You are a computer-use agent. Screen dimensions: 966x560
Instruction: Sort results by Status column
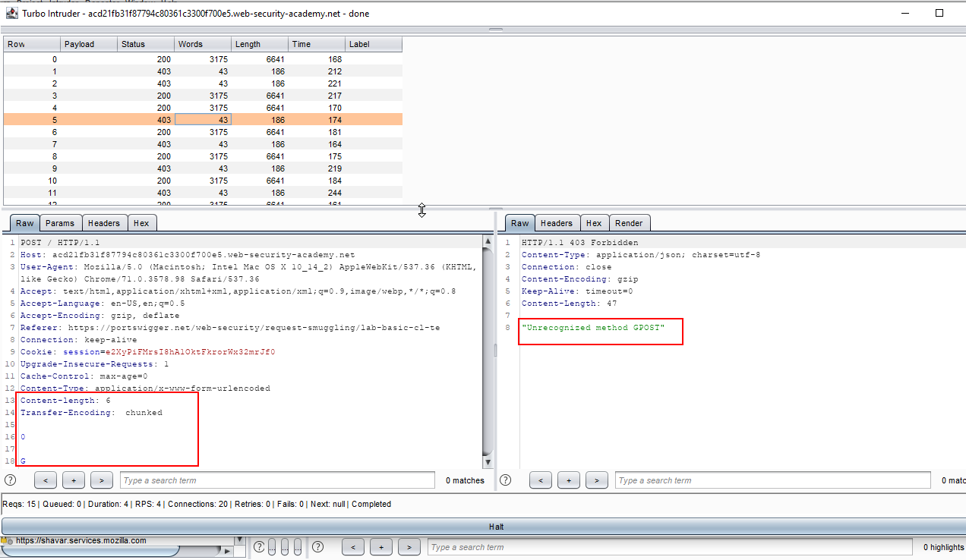146,44
